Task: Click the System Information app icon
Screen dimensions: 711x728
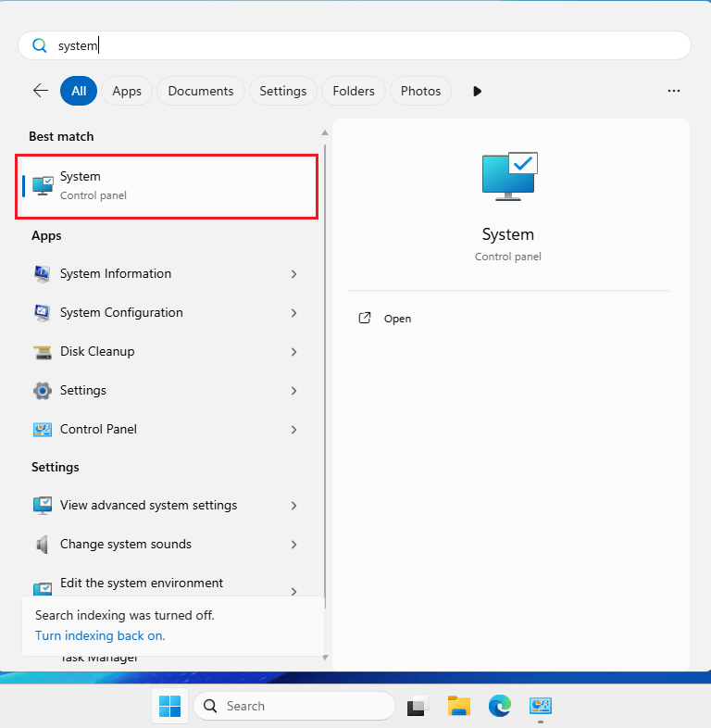Action: pyautogui.click(x=43, y=274)
